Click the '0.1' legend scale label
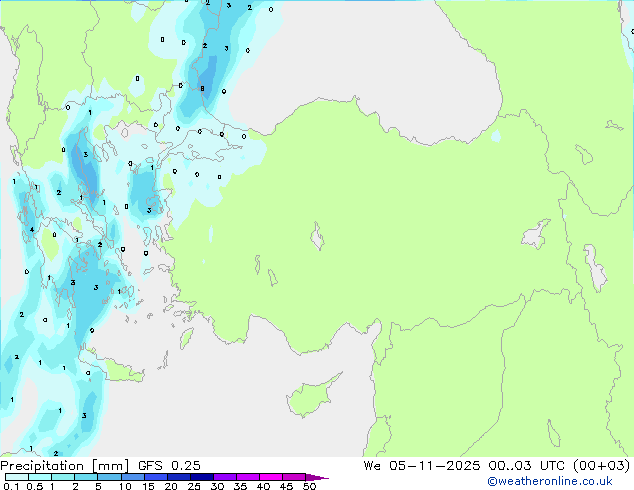The width and height of the screenshot is (634, 490). click(x=11, y=486)
